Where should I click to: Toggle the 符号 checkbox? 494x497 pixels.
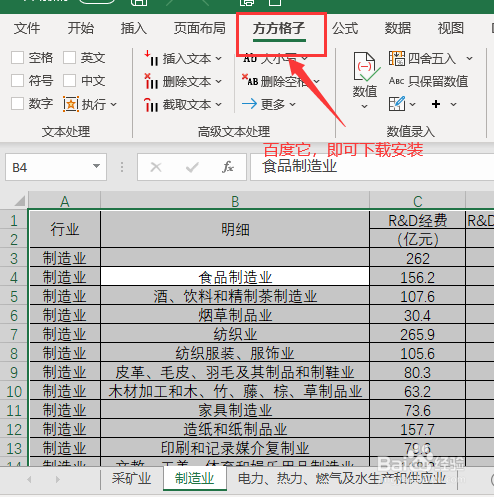pyautogui.click(x=17, y=81)
